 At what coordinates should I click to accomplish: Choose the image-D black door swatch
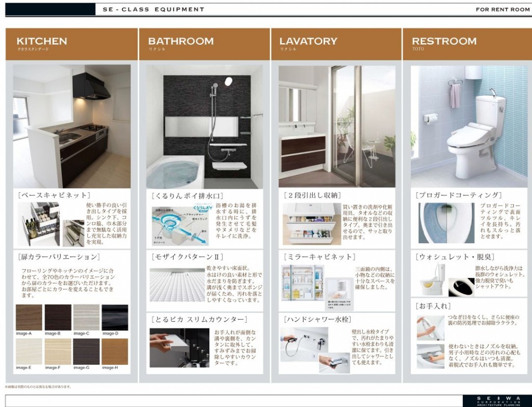click(115, 317)
